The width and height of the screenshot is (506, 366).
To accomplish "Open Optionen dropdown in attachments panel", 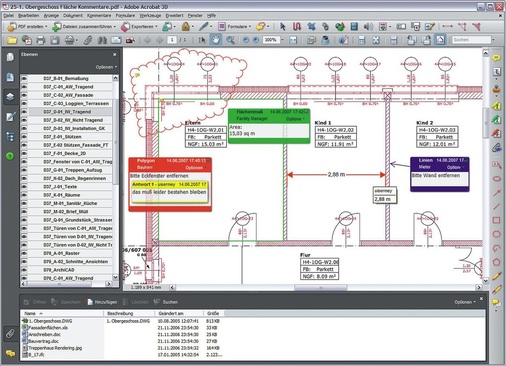I will (465, 302).
